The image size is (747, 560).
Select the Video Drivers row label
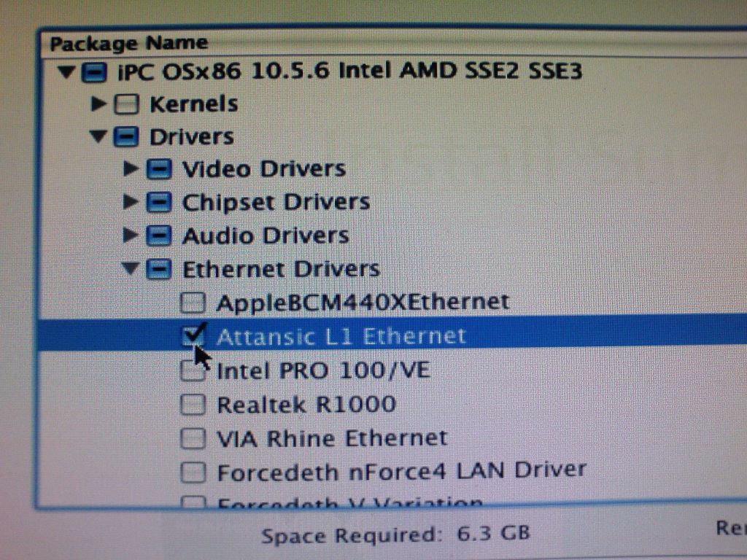click(x=264, y=169)
